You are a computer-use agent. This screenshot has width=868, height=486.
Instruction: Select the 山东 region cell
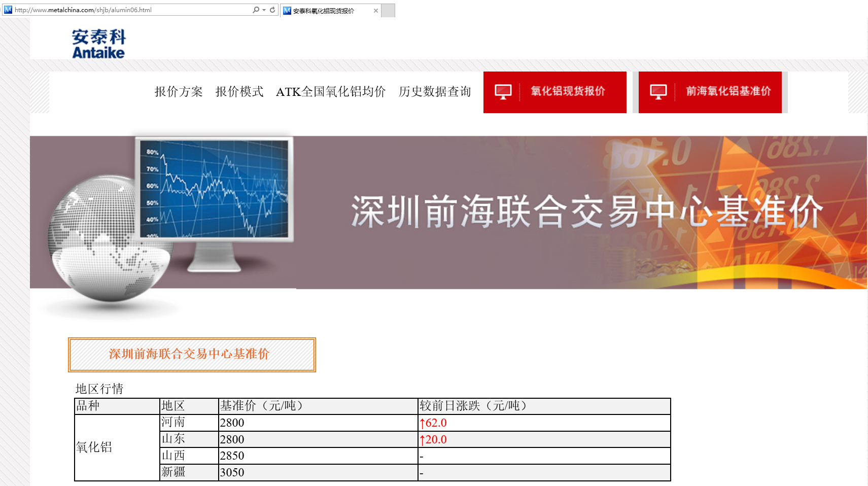[x=189, y=439]
